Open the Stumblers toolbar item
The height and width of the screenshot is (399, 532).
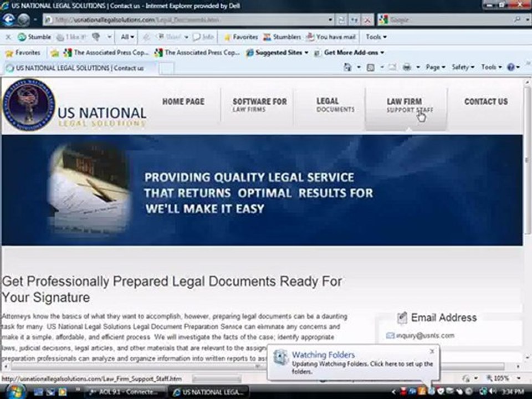[x=282, y=37]
